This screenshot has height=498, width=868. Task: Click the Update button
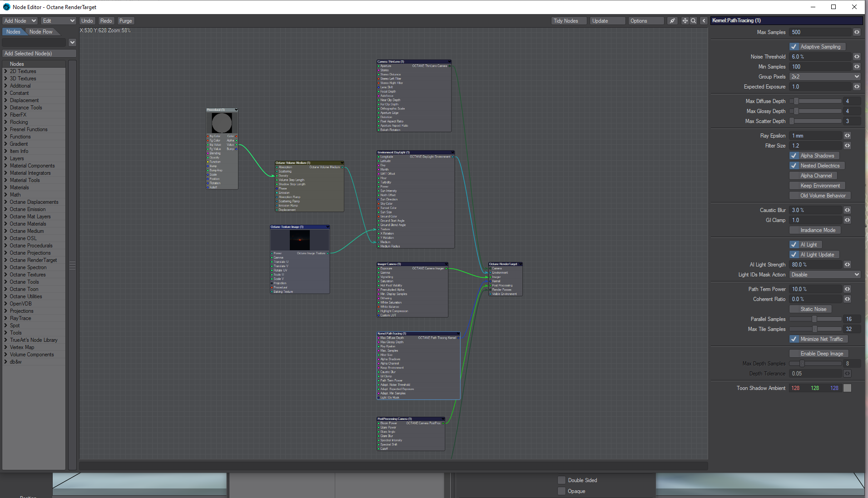[x=607, y=21]
